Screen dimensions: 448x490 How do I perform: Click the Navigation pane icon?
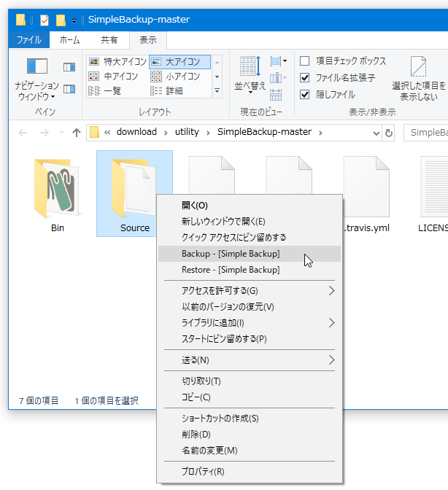[x=37, y=66]
